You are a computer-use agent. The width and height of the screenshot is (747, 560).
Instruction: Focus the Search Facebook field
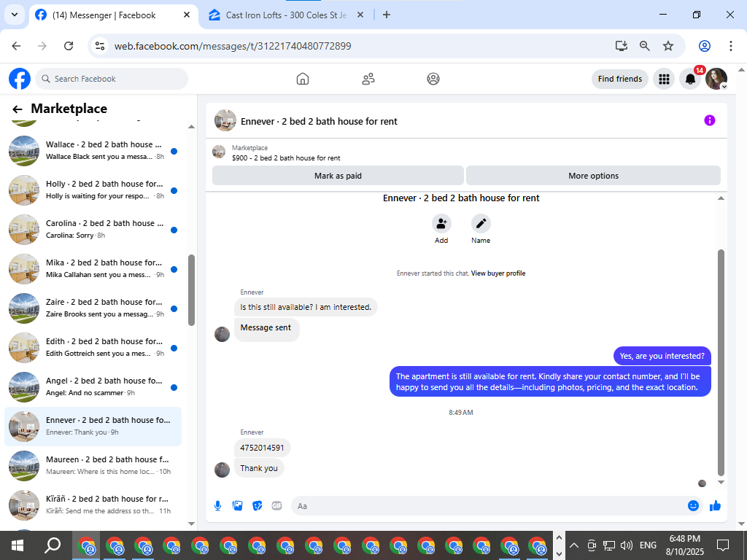[112, 79]
